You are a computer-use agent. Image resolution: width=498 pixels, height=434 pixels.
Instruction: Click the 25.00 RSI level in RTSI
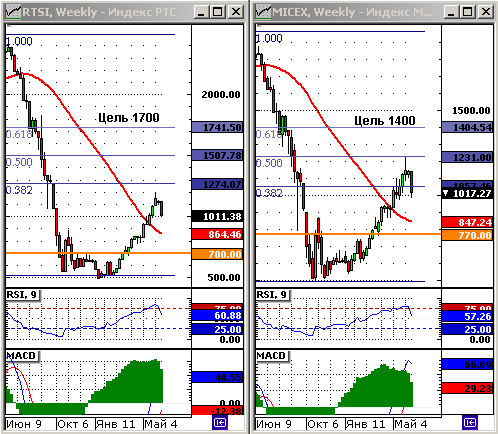(x=218, y=329)
